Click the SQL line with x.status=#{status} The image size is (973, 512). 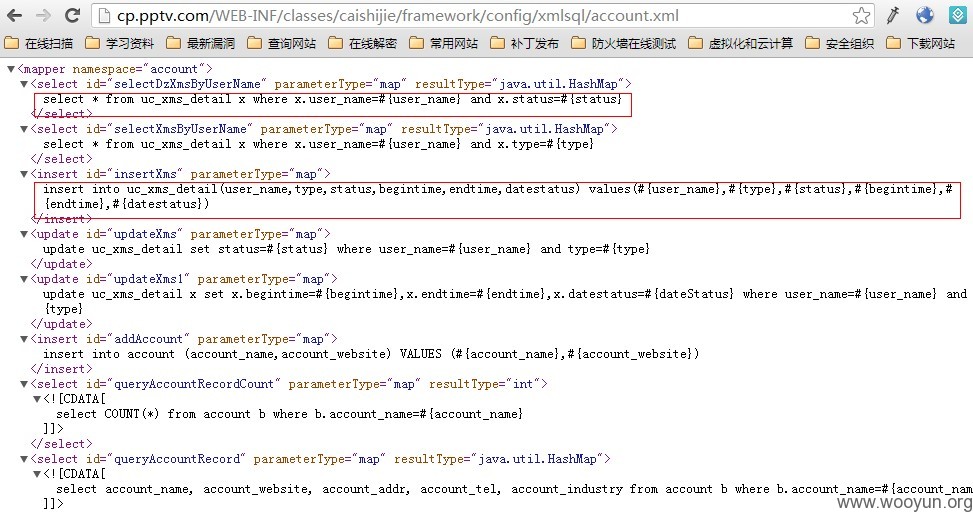(x=333, y=99)
